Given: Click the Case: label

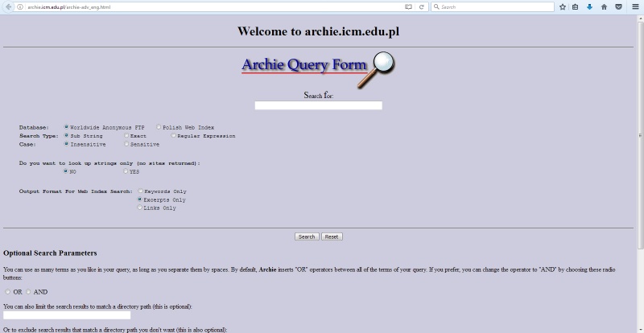Looking at the screenshot, I should click(27, 145).
